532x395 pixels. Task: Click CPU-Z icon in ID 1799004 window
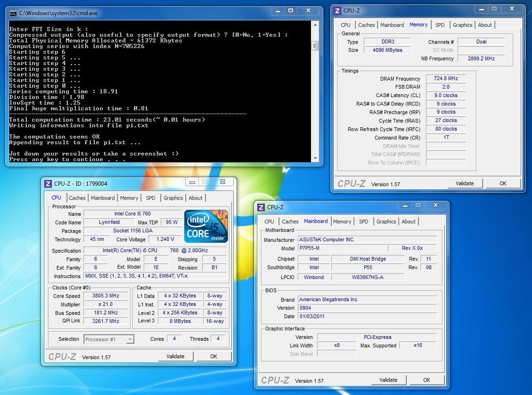[x=48, y=183]
